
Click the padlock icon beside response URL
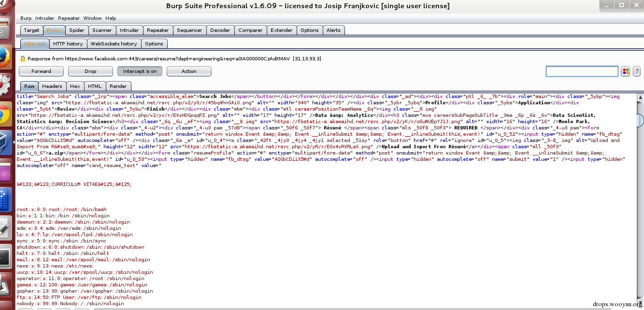23,58
